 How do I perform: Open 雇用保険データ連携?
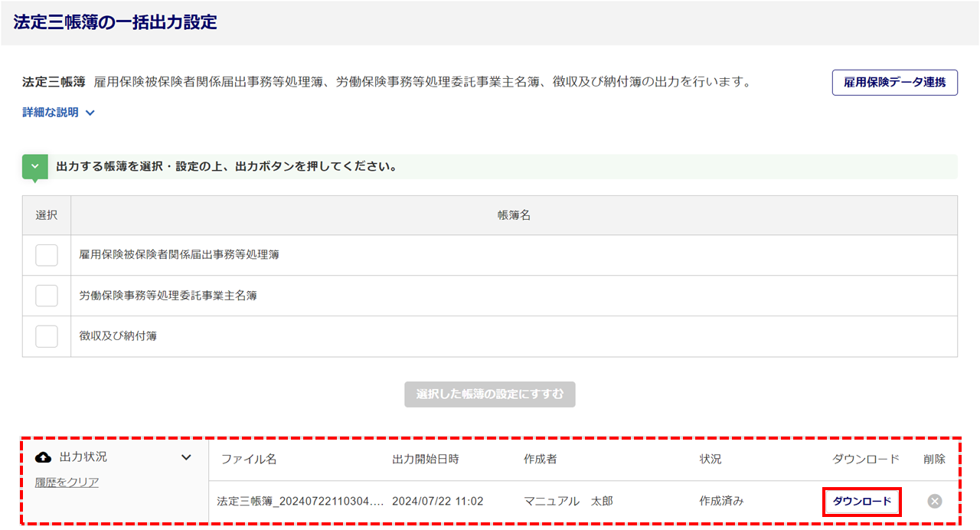click(x=894, y=83)
